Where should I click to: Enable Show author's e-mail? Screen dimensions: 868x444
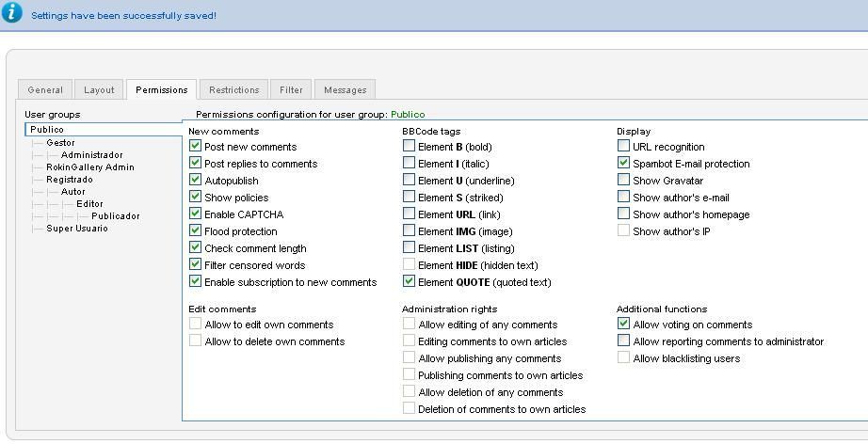pyautogui.click(x=623, y=197)
